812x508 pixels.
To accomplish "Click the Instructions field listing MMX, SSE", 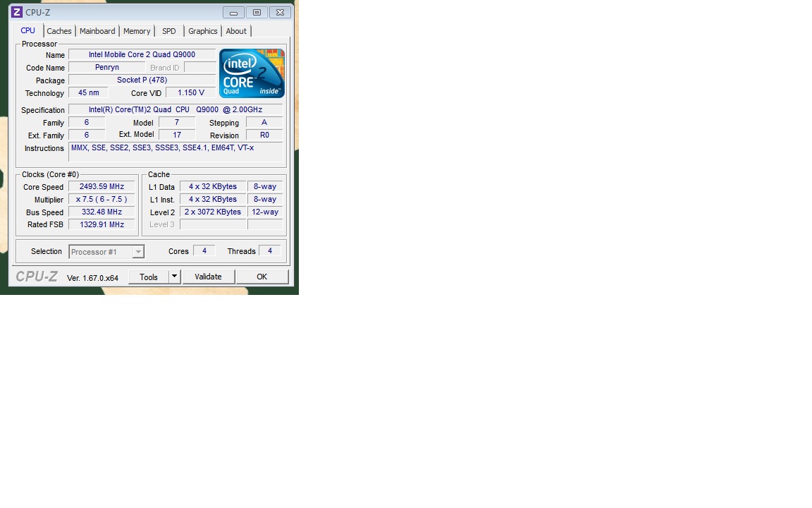I will (176, 152).
